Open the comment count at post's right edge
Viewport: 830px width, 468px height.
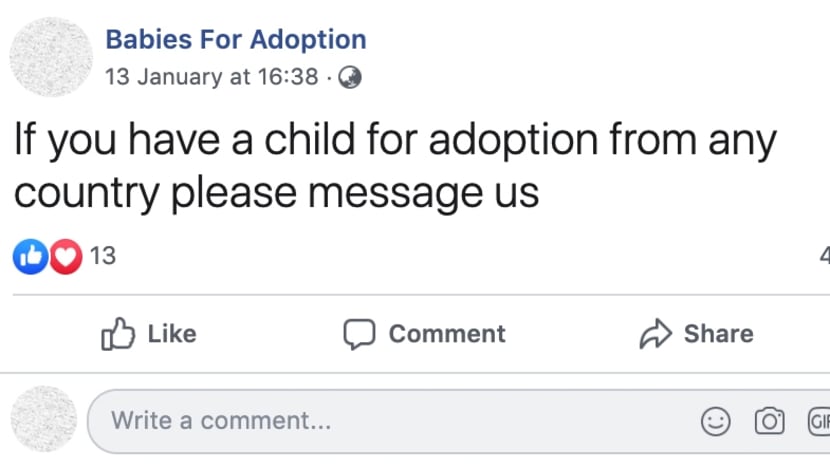coord(824,257)
